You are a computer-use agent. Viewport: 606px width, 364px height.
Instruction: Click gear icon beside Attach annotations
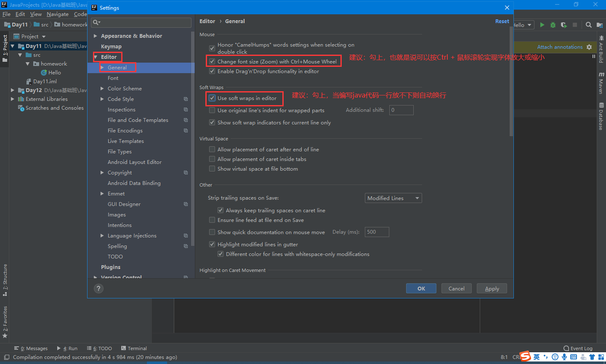(589, 47)
